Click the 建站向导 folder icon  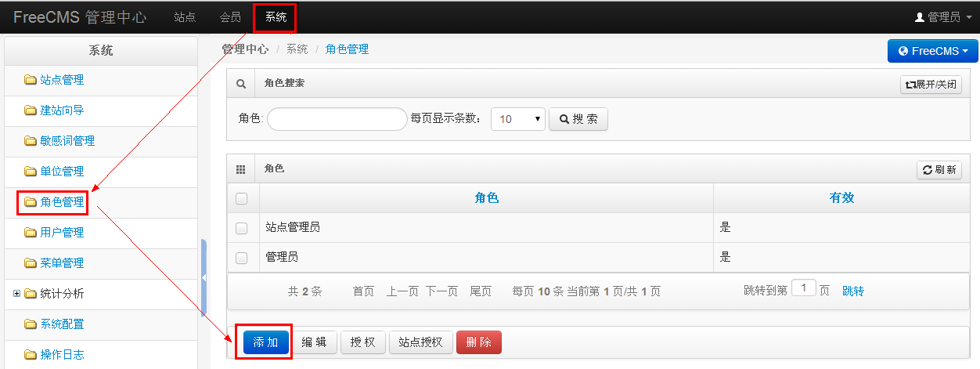tap(31, 110)
